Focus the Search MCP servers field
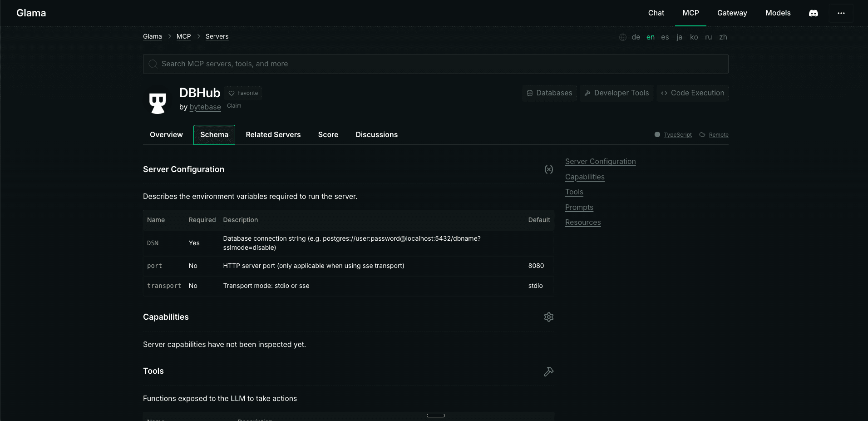The image size is (868, 421). (436, 64)
